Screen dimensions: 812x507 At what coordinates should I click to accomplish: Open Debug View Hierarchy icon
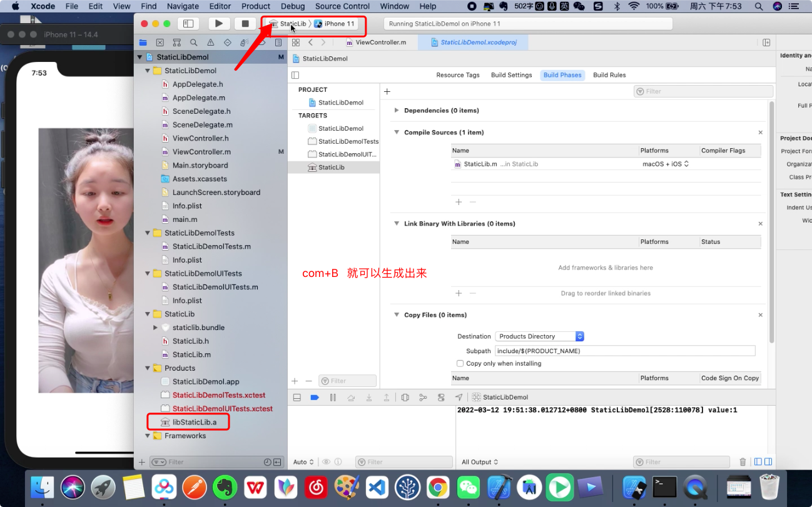[x=405, y=397]
